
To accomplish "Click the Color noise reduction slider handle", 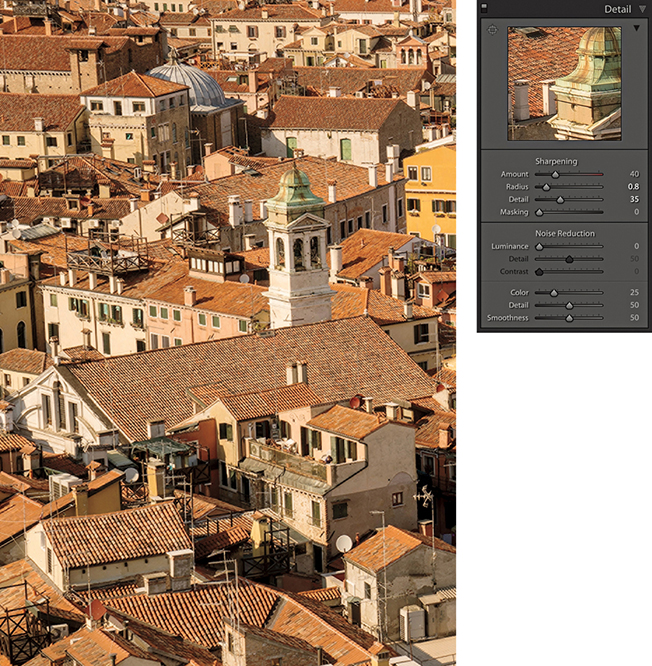I will [x=553, y=293].
